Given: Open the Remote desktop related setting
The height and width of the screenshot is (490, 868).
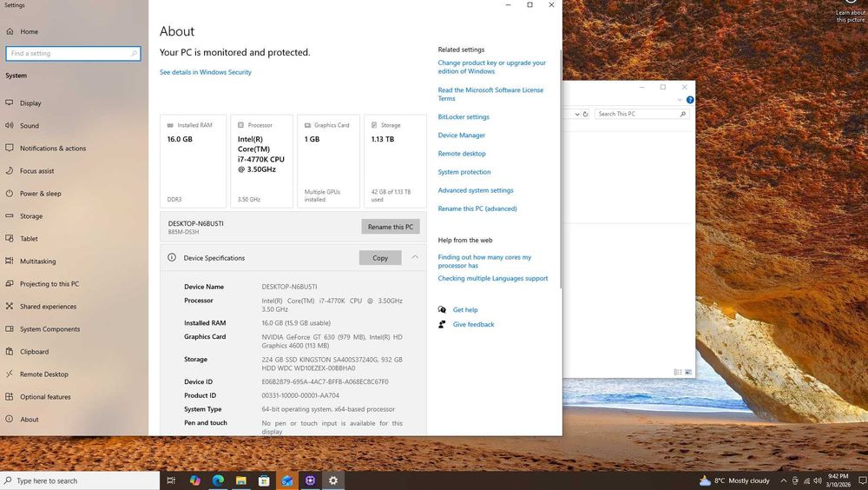Looking at the screenshot, I should 462,154.
